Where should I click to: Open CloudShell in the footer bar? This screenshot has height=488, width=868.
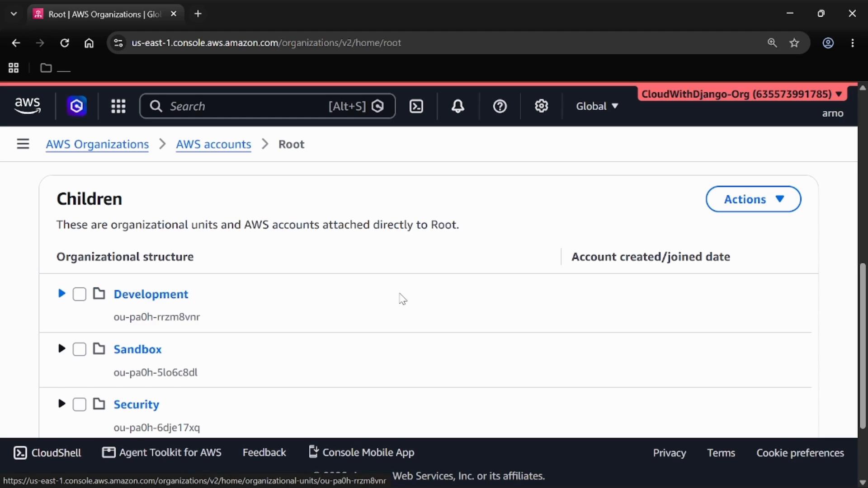(x=47, y=453)
